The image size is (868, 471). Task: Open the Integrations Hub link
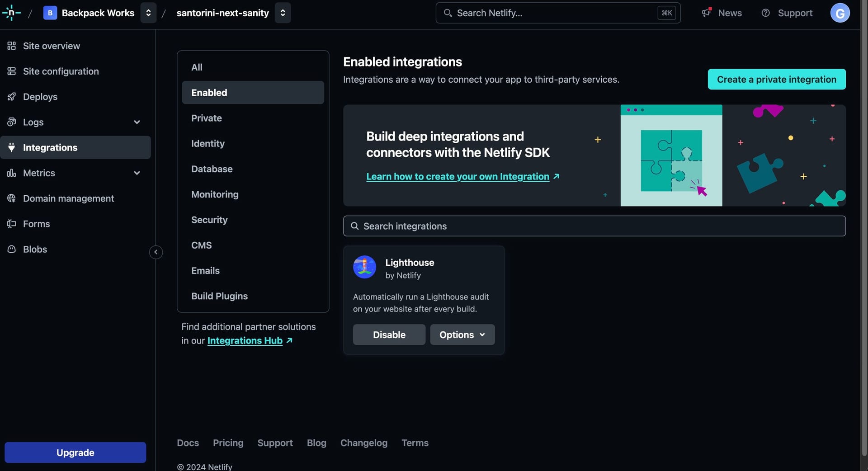[245, 341]
